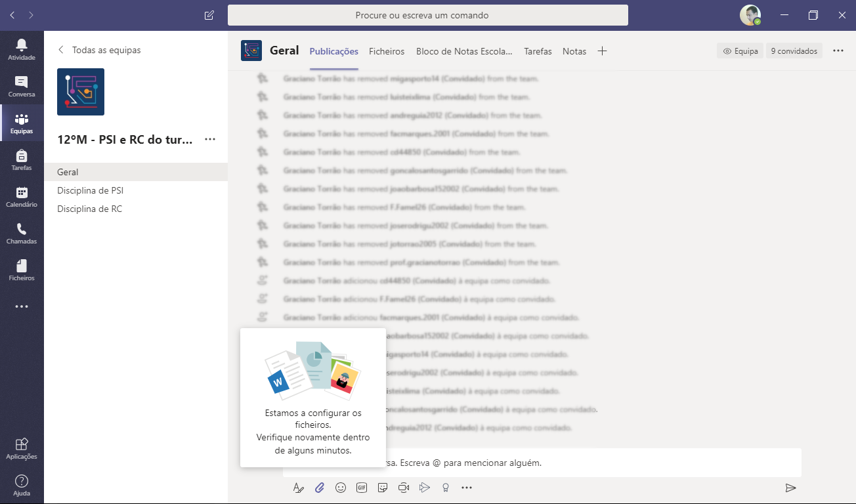Image resolution: width=856 pixels, height=504 pixels.
Task: Open team options next to the team name
Action: [209, 139]
